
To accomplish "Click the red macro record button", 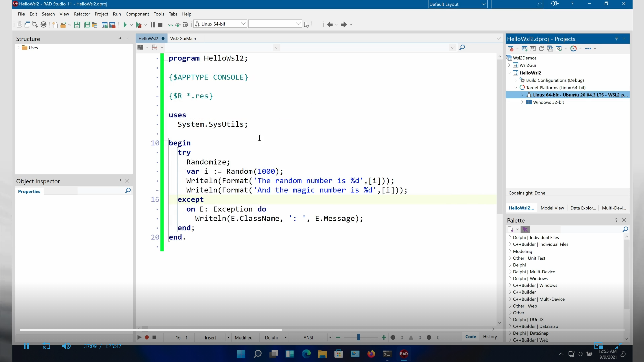I will pyautogui.click(x=147, y=337).
